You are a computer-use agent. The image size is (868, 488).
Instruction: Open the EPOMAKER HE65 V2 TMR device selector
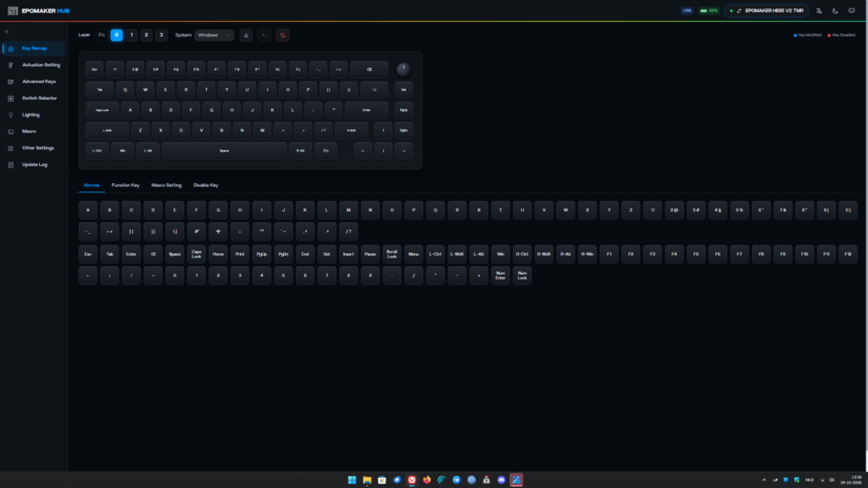tap(766, 10)
